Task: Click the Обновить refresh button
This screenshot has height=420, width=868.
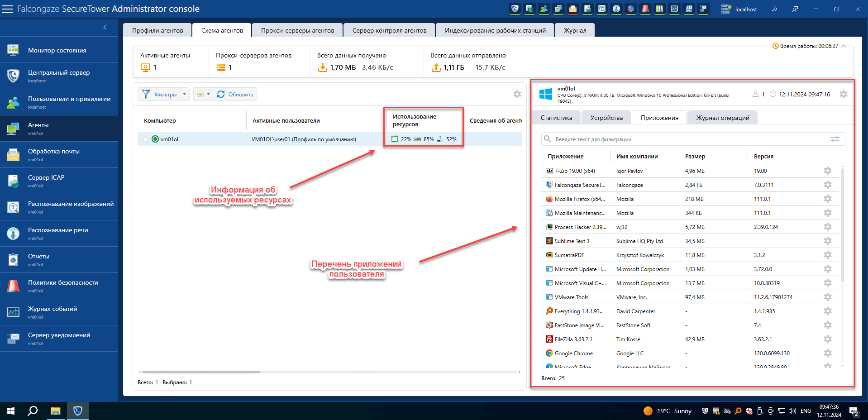Action: click(235, 94)
